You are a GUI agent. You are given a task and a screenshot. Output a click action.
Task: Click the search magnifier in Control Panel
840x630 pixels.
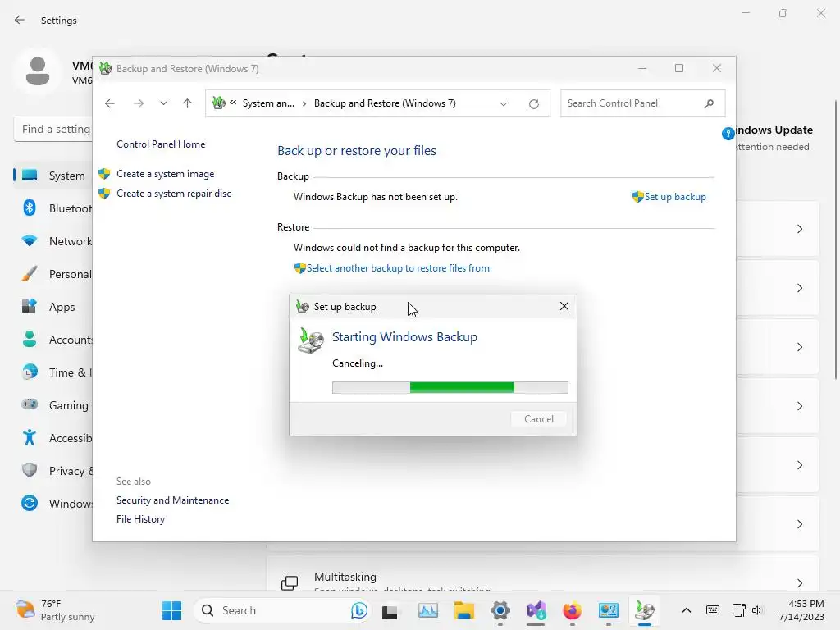710,103
